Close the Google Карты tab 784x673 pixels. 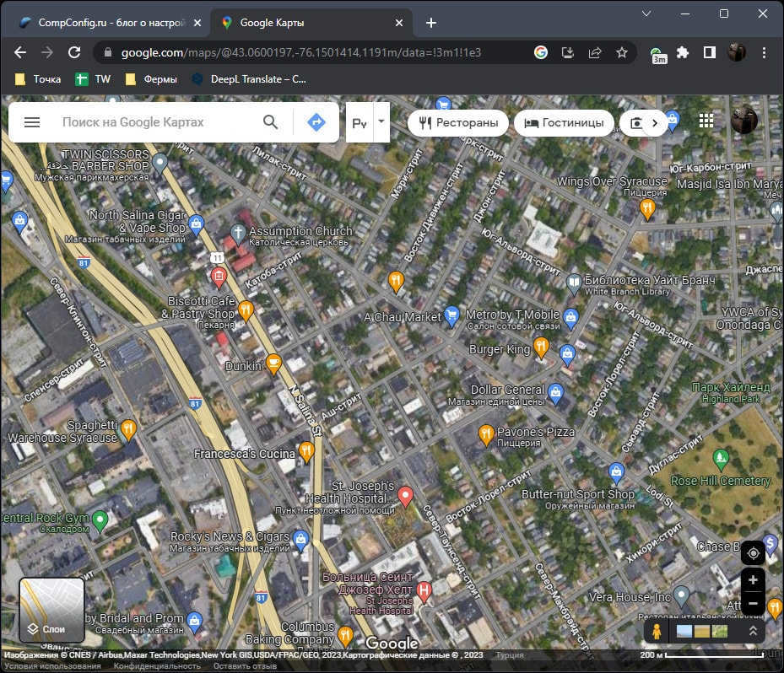[399, 23]
